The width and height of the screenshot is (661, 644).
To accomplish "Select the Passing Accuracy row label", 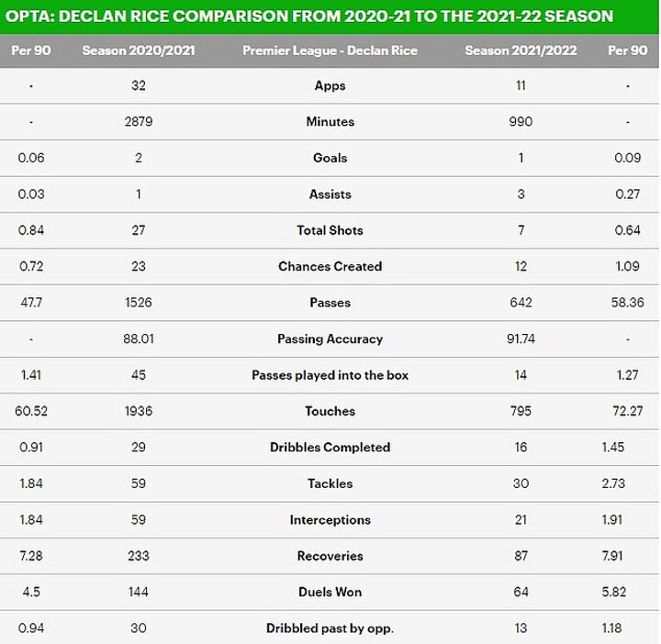I will (x=330, y=339).
